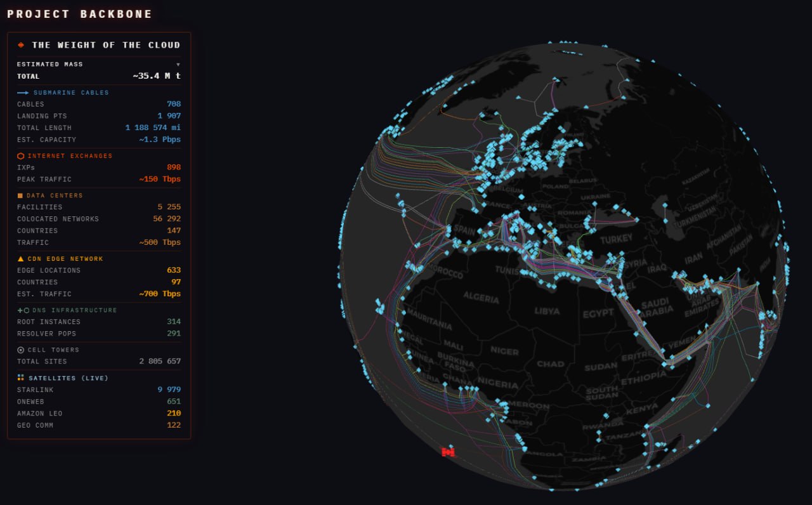The width and height of the screenshot is (812, 505).
Task: Click the Internet Exchanges hexagon icon
Action: click(20, 156)
